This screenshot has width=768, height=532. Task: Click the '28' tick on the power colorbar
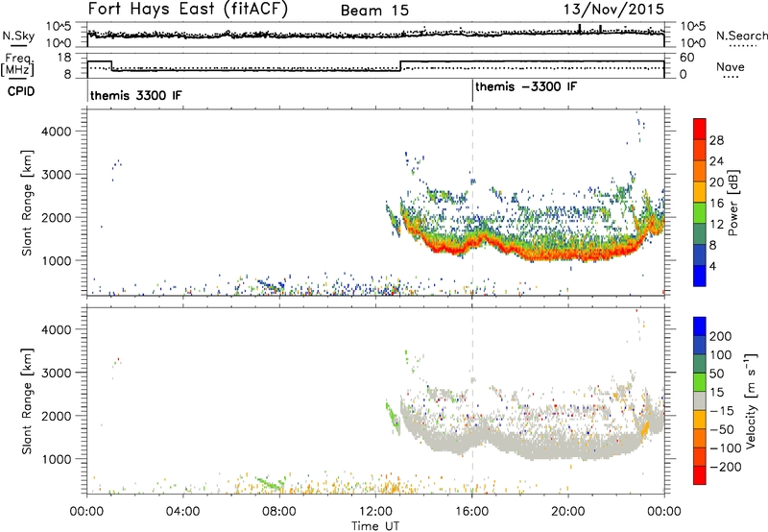716,140
